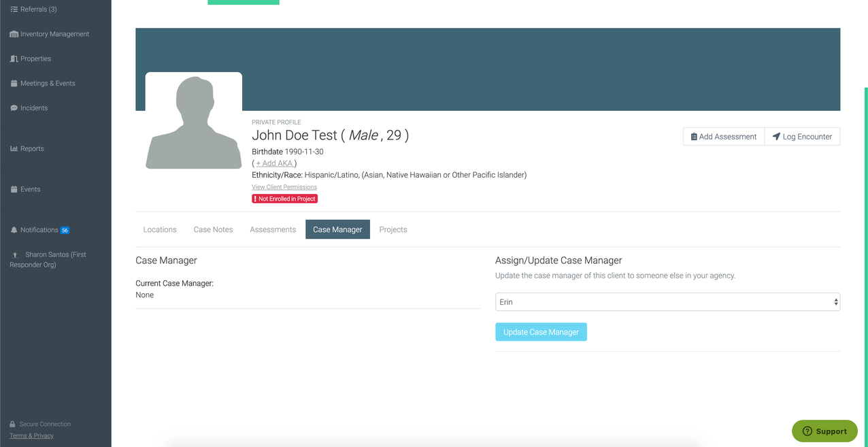Click the Update Case Manager button

click(x=541, y=332)
